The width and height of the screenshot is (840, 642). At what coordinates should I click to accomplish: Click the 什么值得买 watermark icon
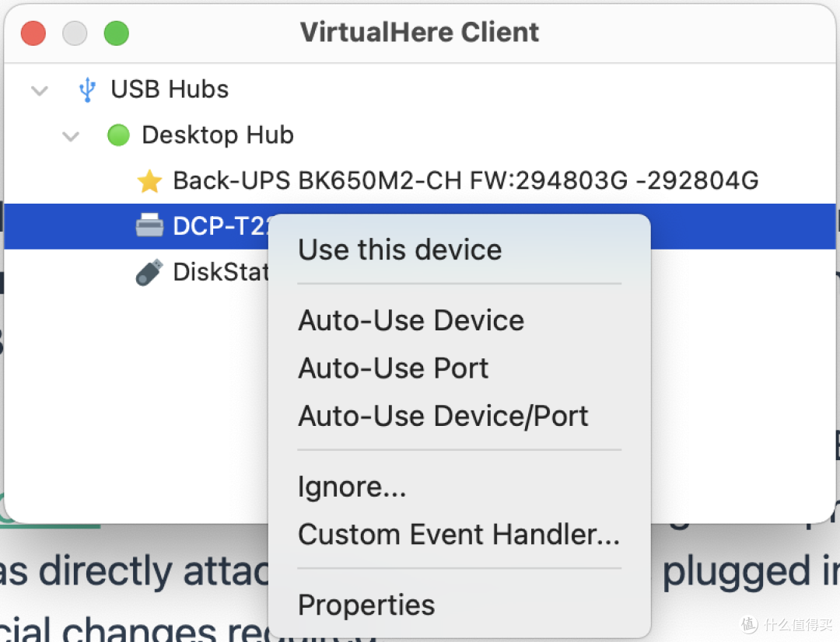click(748, 624)
